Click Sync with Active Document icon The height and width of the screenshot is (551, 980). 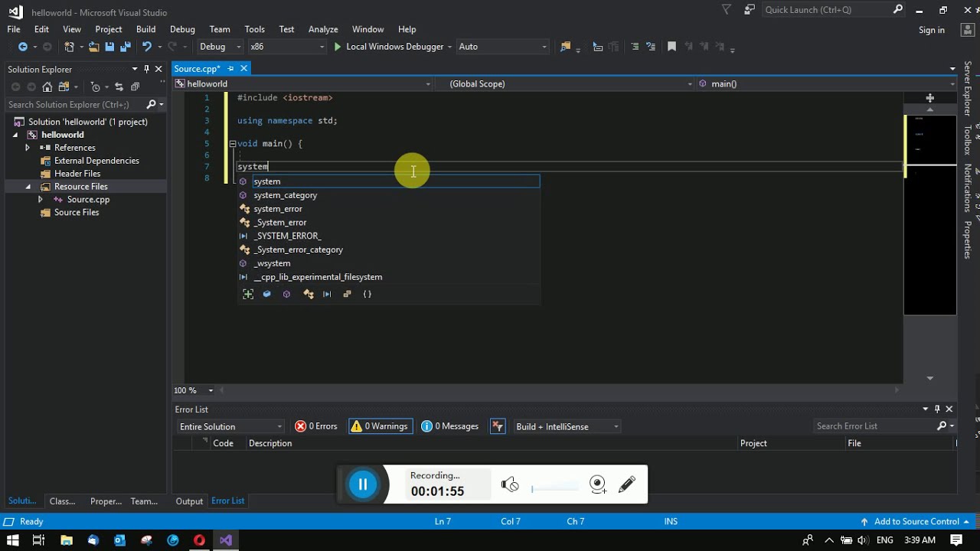click(x=119, y=87)
